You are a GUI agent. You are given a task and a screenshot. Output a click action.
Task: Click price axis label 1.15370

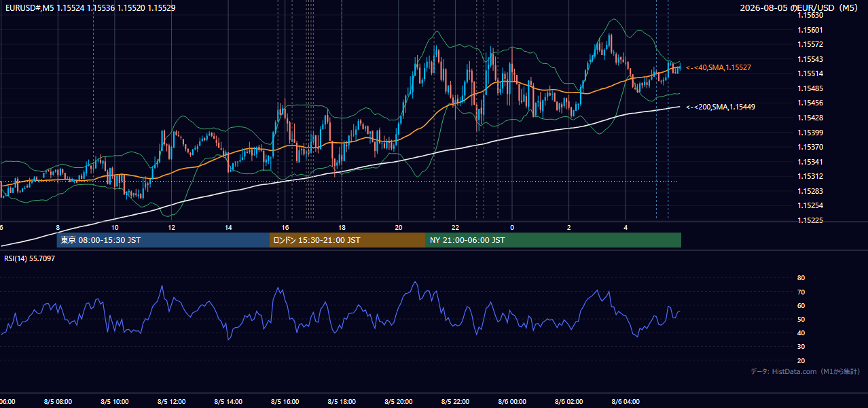coord(810,147)
